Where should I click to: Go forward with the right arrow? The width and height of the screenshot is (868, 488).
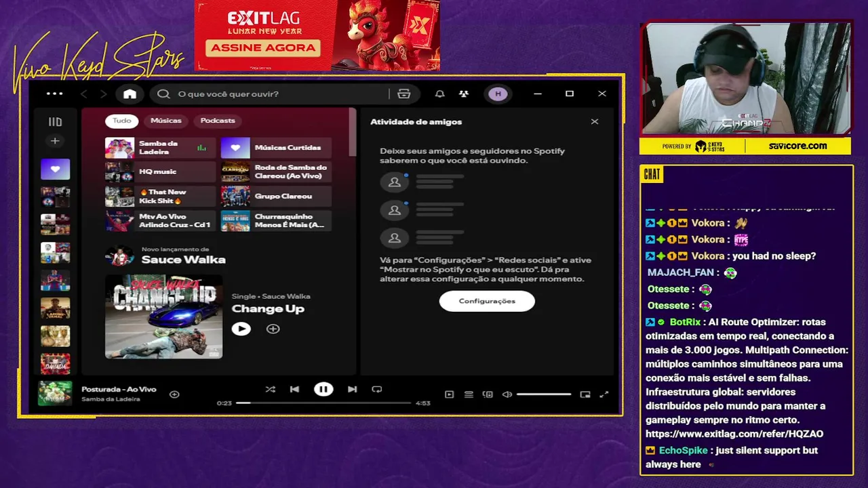103,94
